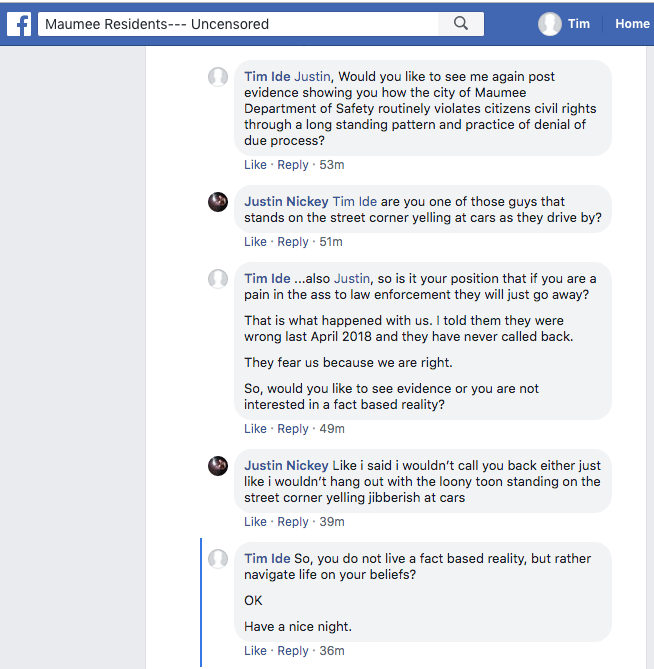The width and height of the screenshot is (654, 669).
Task: Click the Tim Ide mention in Justin's yelling at cars comment
Action: coord(355,202)
